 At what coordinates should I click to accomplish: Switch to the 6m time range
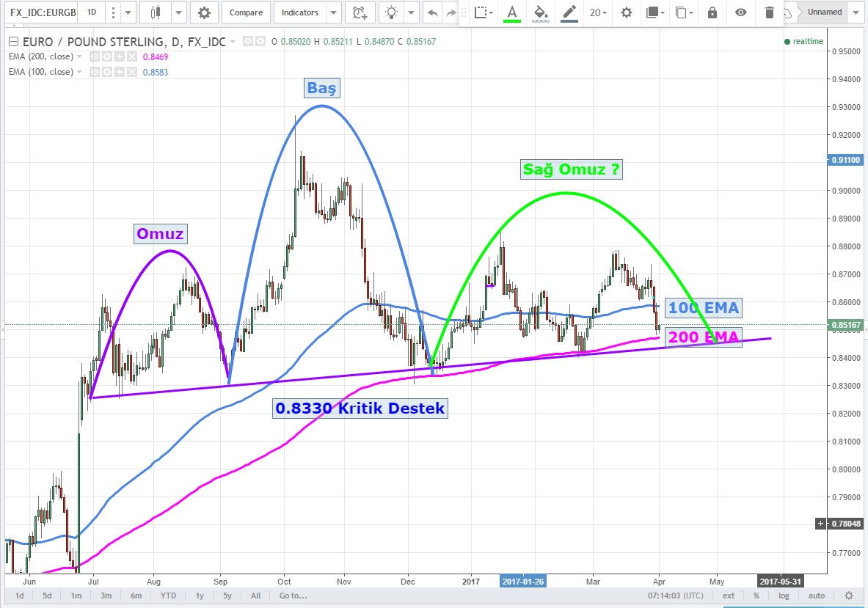tap(136, 596)
